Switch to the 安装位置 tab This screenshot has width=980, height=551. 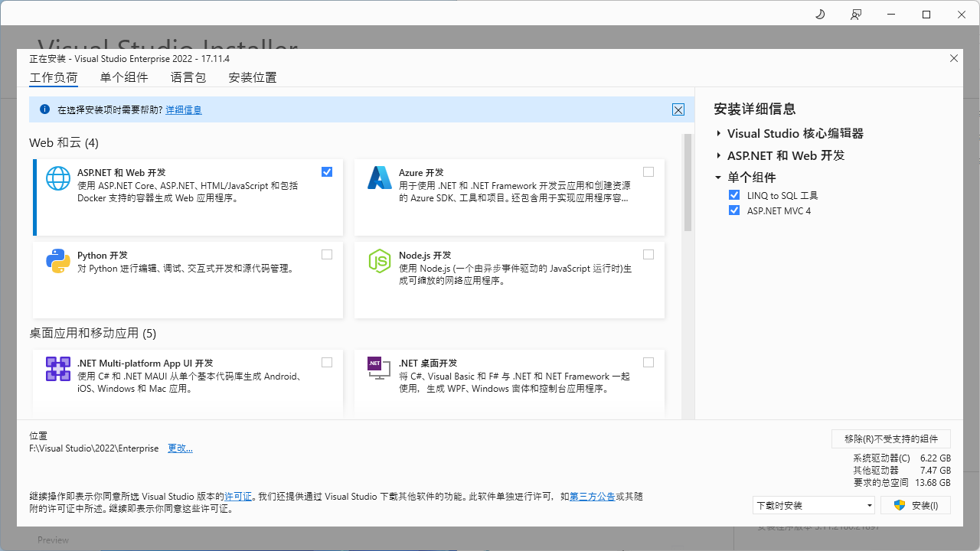[253, 77]
